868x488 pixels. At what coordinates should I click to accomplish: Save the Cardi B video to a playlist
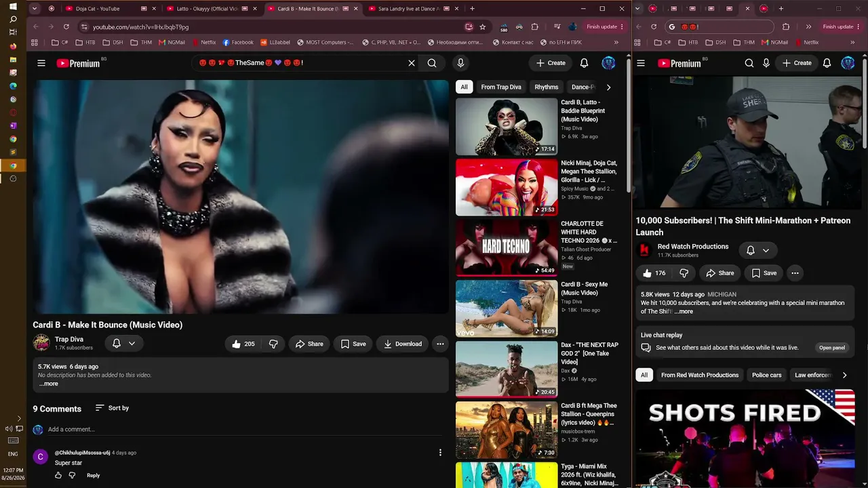[353, 344]
